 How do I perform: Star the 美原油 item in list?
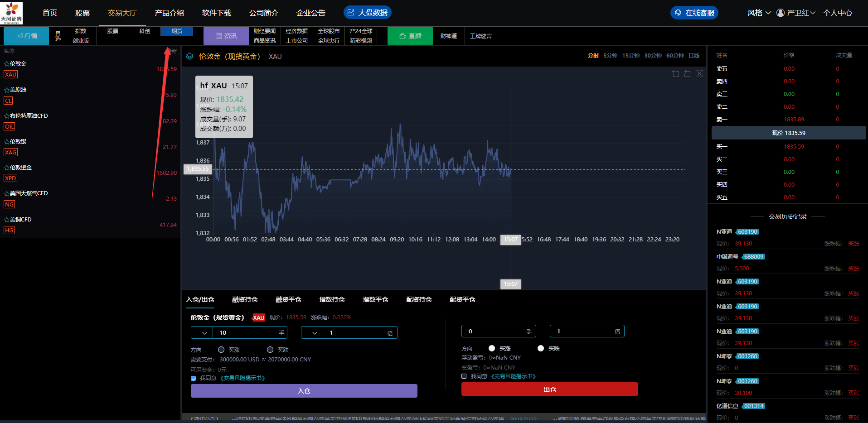pos(6,90)
